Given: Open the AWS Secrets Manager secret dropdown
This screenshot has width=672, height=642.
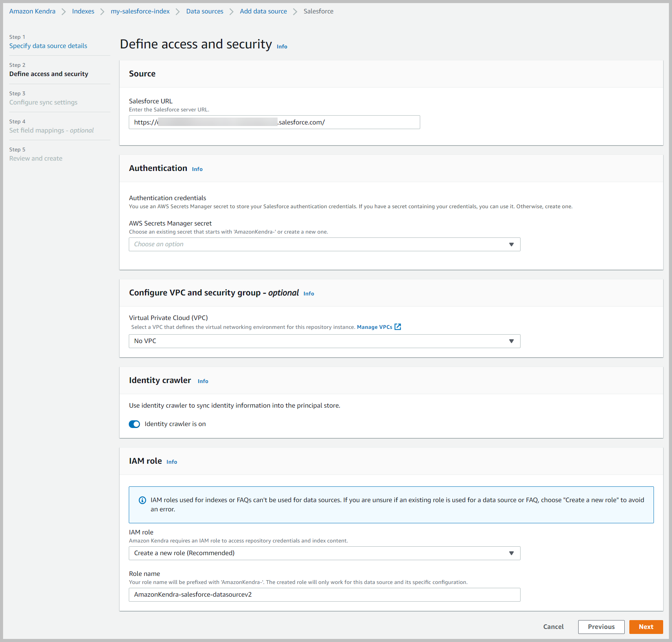Looking at the screenshot, I should tap(324, 244).
